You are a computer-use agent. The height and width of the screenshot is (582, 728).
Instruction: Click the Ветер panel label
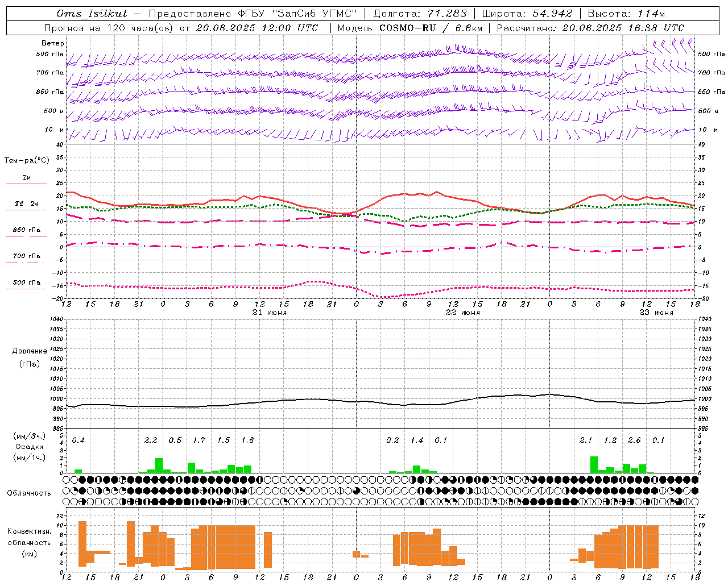click(x=53, y=43)
